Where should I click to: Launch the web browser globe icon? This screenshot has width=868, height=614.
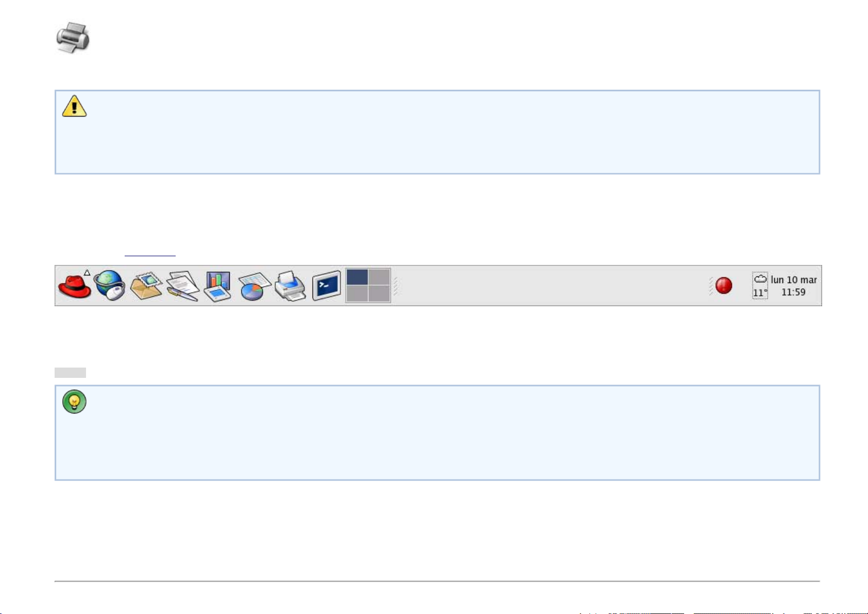coord(110,286)
